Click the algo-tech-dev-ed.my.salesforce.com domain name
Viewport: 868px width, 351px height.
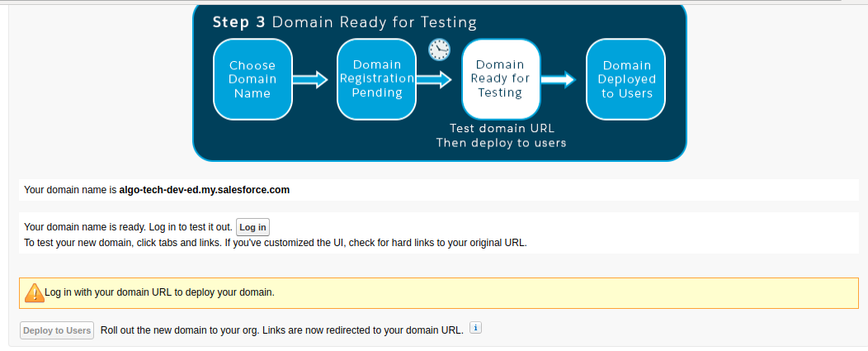click(x=204, y=190)
